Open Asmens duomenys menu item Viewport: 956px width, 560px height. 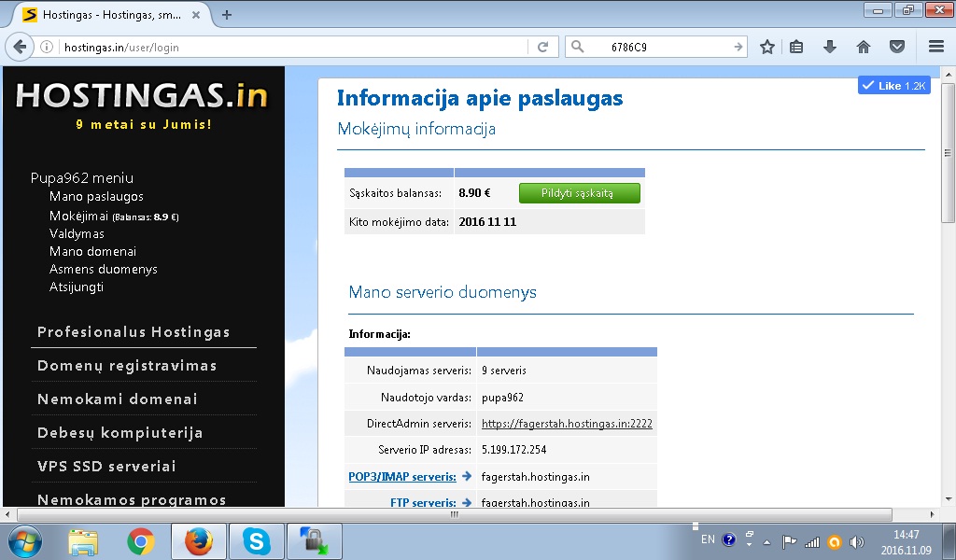tap(103, 269)
